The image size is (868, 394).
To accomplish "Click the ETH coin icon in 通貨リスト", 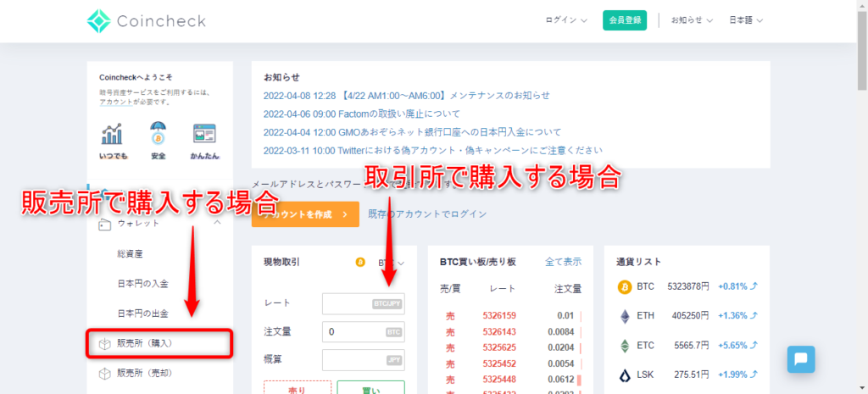I will [x=625, y=316].
